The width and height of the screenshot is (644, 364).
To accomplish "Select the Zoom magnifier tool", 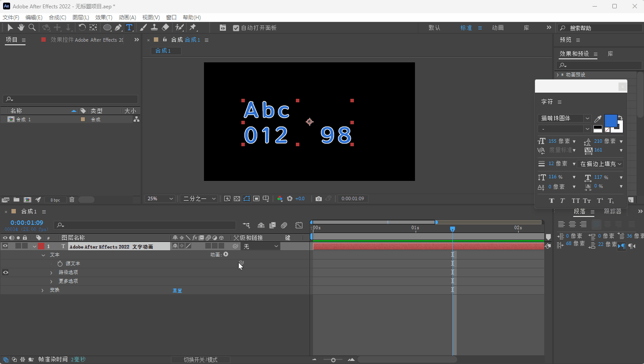I will (32, 28).
